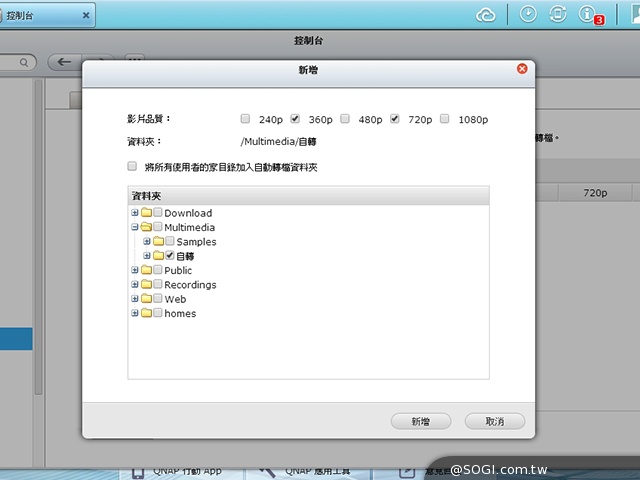Image resolution: width=640 pixels, height=480 pixels.
Task: Check the Public folder checkbox
Action: click(x=158, y=269)
